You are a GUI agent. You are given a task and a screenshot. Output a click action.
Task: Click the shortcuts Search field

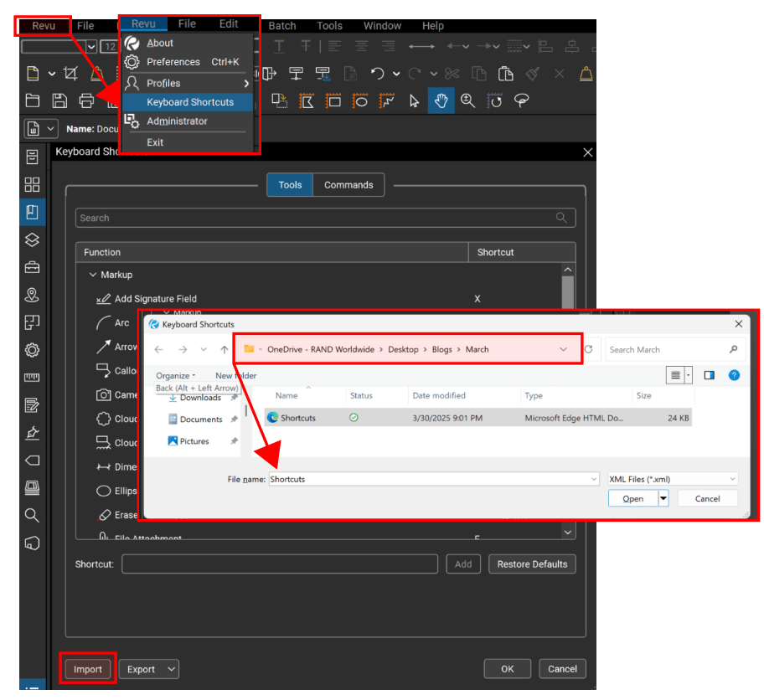click(x=325, y=218)
